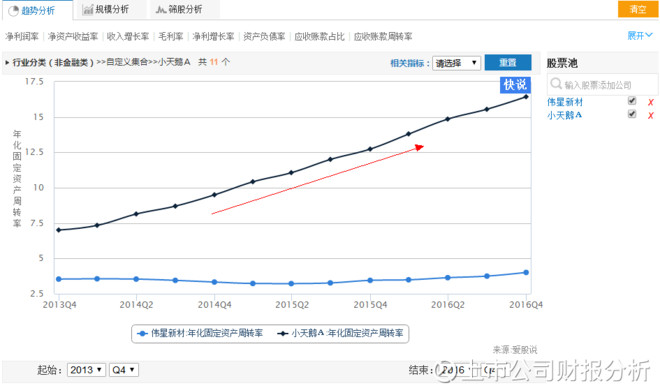
Task: Open the start quarter Q4 dropdown
Action: (x=123, y=370)
